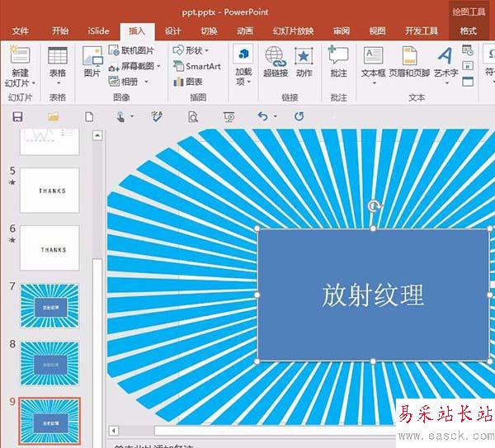
Task: Expand the Shapes dropdown arrow
Action: tap(207, 50)
